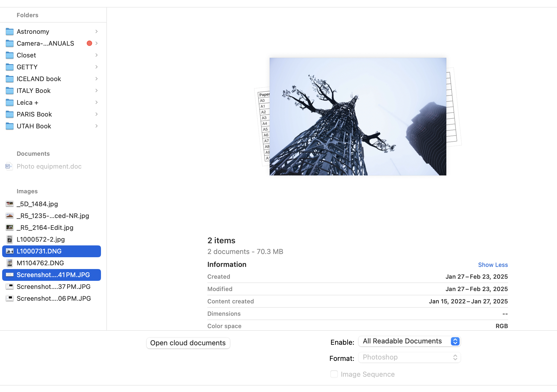Image resolution: width=557 pixels, height=392 pixels.
Task: Select Screenshot....37 PM.JPG in the list
Action: [53, 287]
